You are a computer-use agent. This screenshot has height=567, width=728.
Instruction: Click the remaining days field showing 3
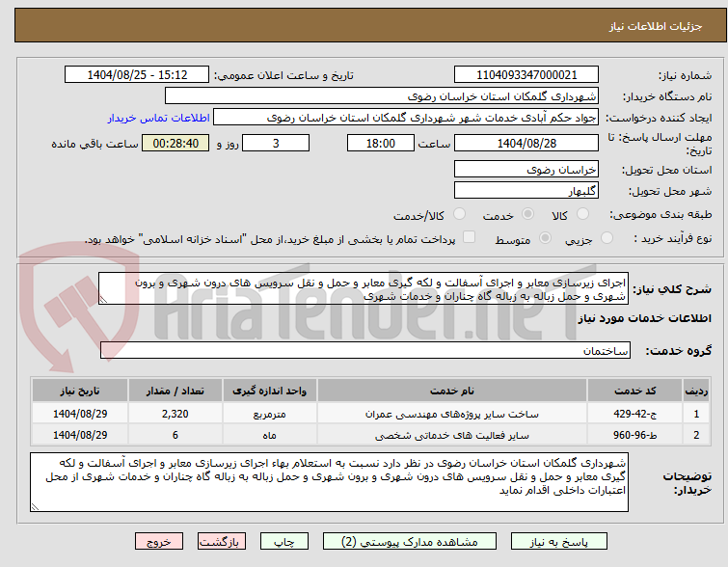click(276, 143)
